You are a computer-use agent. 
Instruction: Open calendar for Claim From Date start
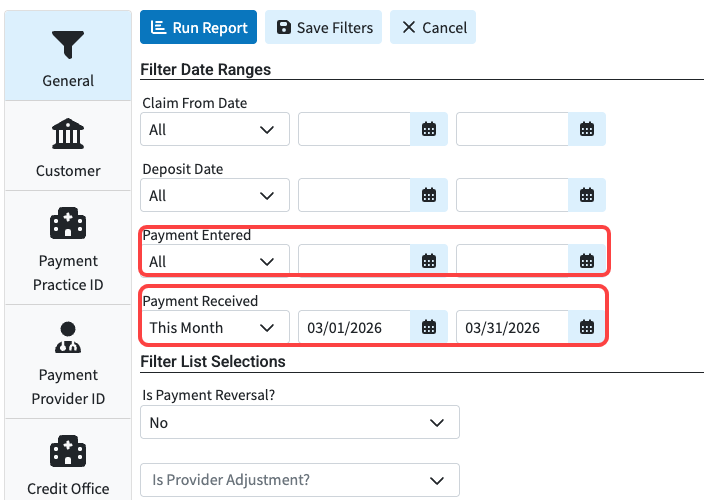tap(429, 129)
